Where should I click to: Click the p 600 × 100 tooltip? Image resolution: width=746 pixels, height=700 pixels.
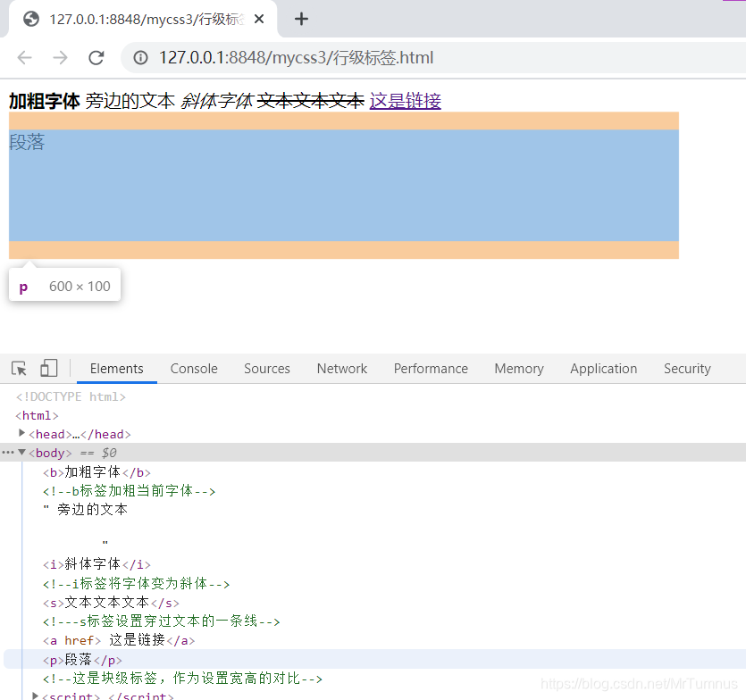coord(64,284)
